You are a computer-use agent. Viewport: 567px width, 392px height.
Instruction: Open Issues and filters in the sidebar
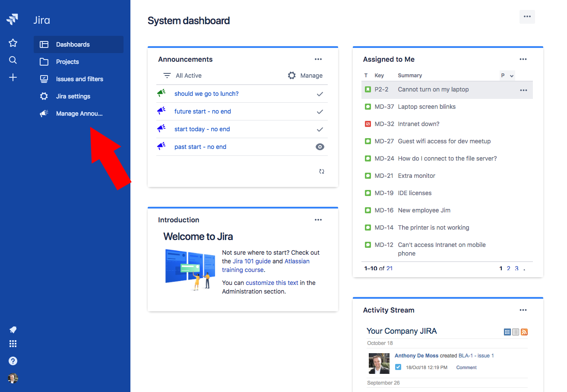click(79, 79)
